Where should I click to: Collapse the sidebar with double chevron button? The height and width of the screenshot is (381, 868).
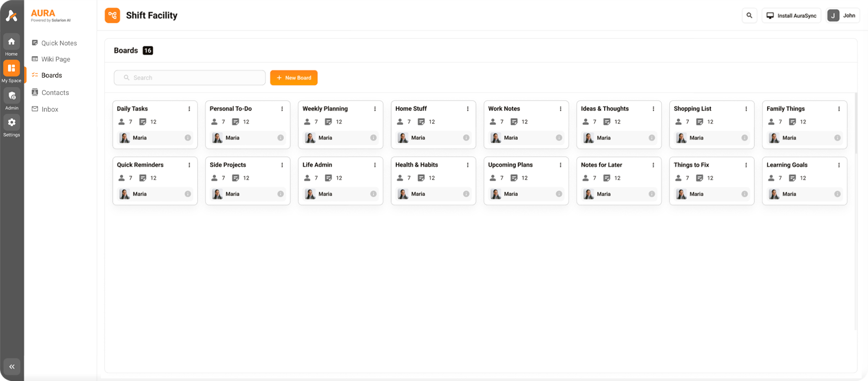point(12,366)
